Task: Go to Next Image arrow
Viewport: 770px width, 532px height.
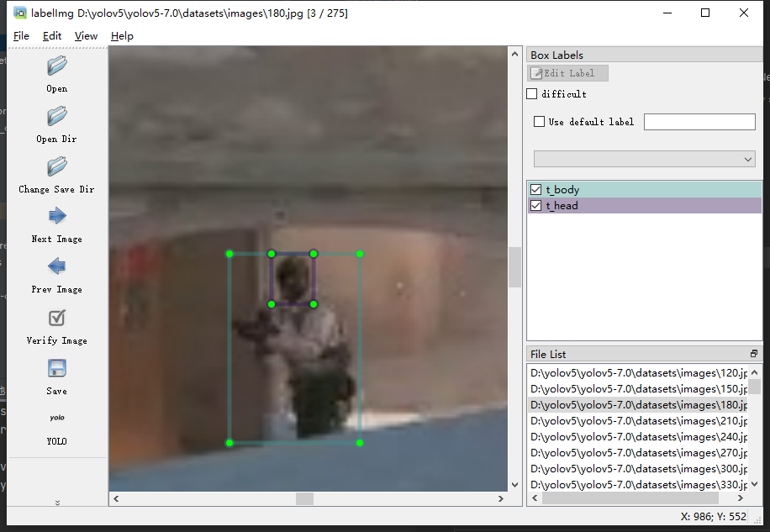Action: pos(57,216)
